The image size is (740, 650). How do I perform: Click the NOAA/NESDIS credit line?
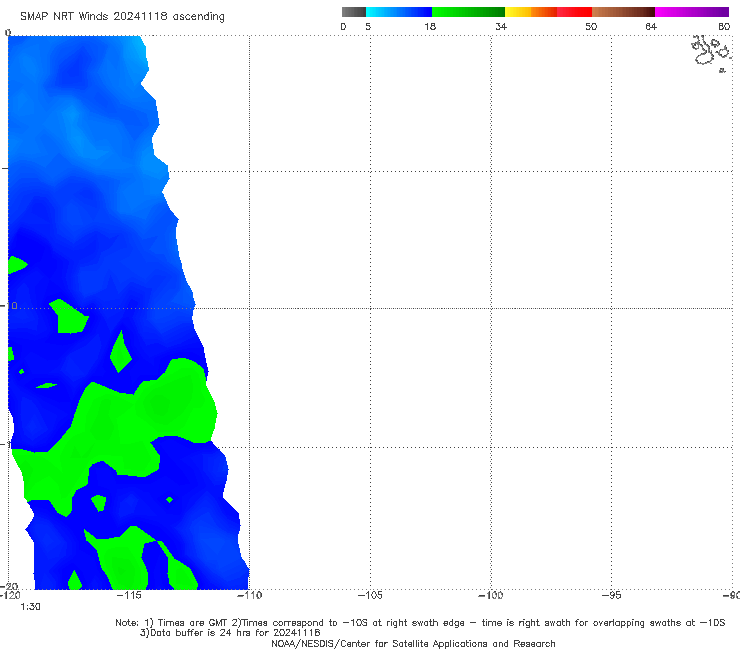pyautogui.click(x=413, y=643)
